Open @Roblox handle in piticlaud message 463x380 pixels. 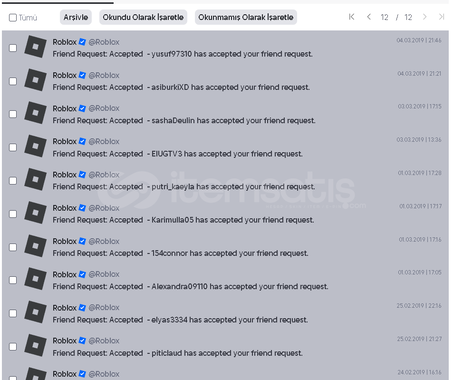tap(104, 341)
